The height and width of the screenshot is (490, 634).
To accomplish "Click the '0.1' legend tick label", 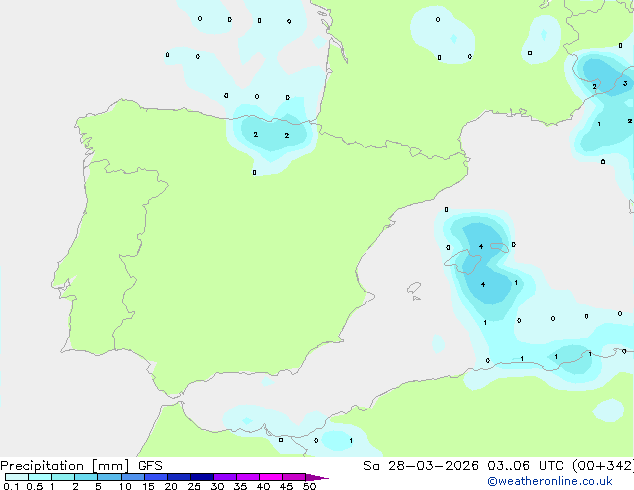I will click(x=11, y=486).
